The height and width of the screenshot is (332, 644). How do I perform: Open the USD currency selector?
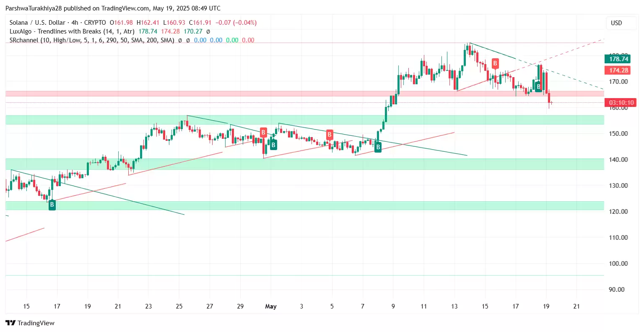click(x=616, y=23)
